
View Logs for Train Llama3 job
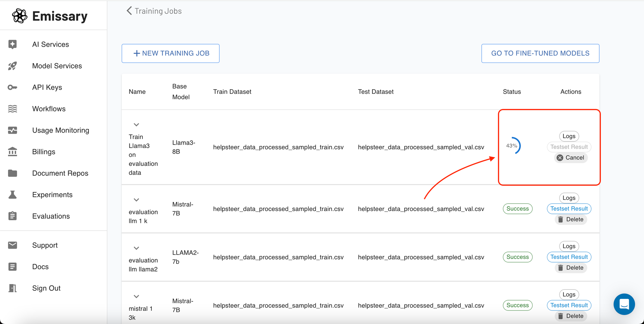pos(569,136)
